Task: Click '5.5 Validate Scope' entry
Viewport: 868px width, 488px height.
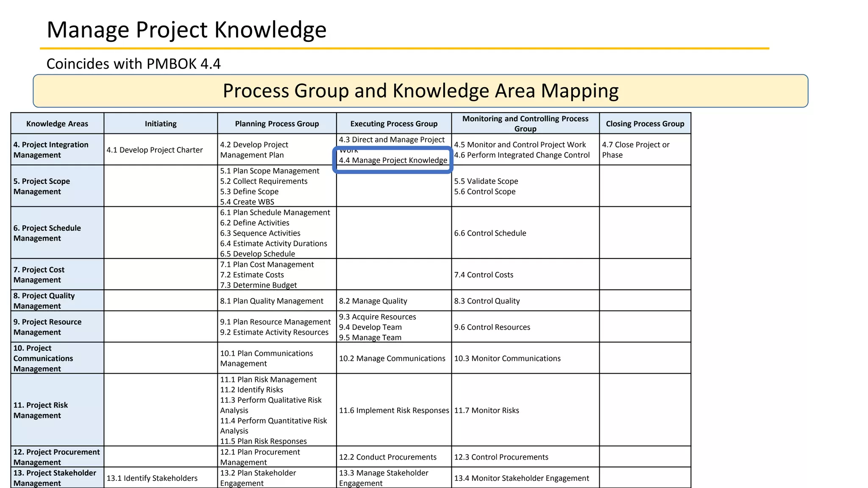Action: tap(486, 181)
